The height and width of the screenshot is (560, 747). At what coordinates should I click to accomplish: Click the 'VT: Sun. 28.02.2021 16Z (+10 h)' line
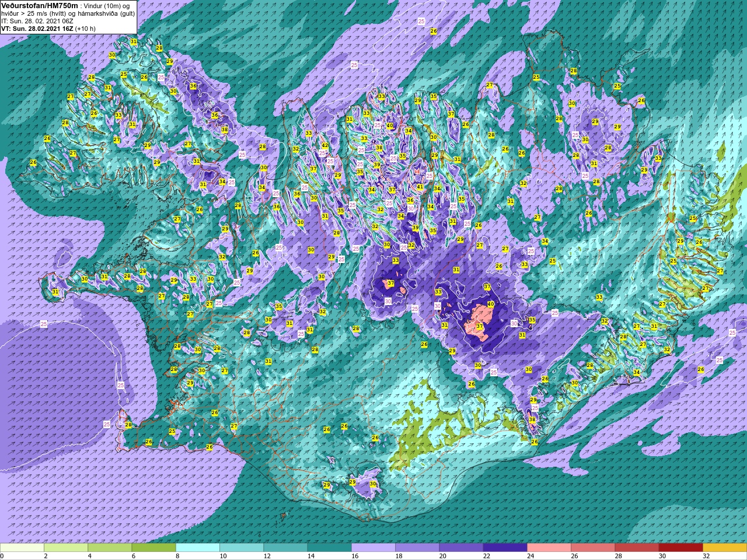[48, 28]
